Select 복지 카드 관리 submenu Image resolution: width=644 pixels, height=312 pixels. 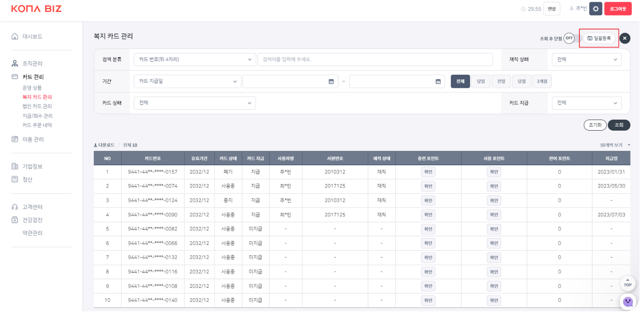click(37, 97)
